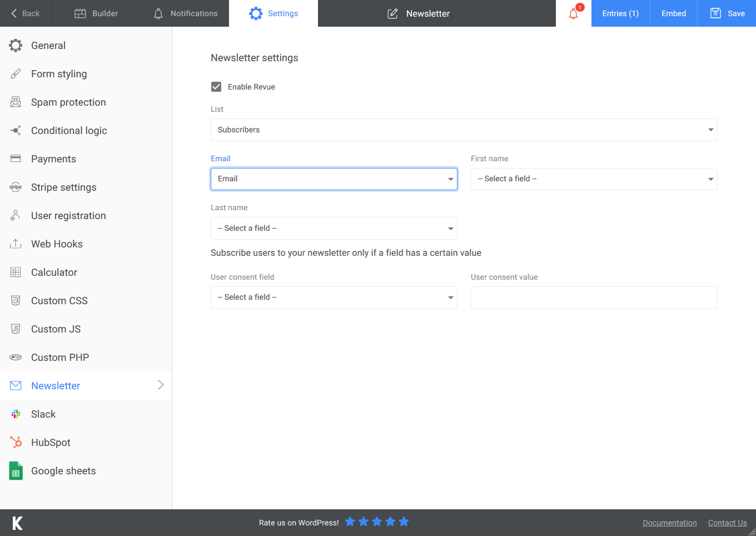Viewport: 756px width, 536px height.
Task: Click the HubSpot logo icon
Action: click(x=16, y=443)
